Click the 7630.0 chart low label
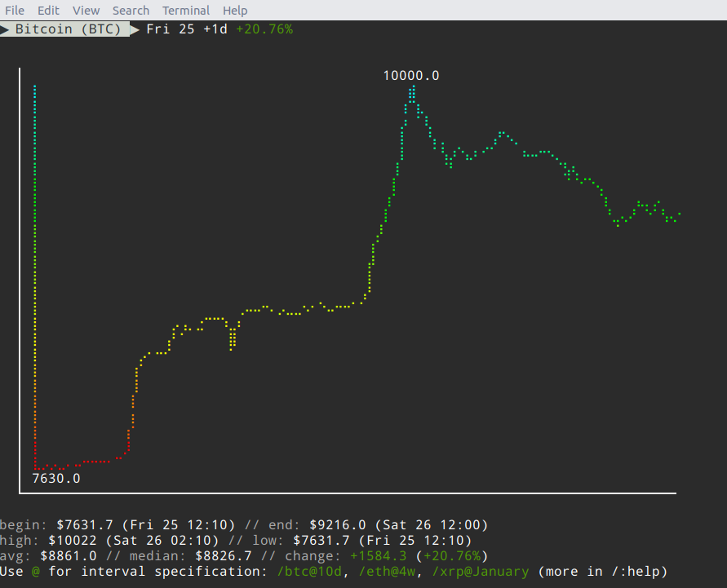Screen dimensions: 727x588 [56, 478]
